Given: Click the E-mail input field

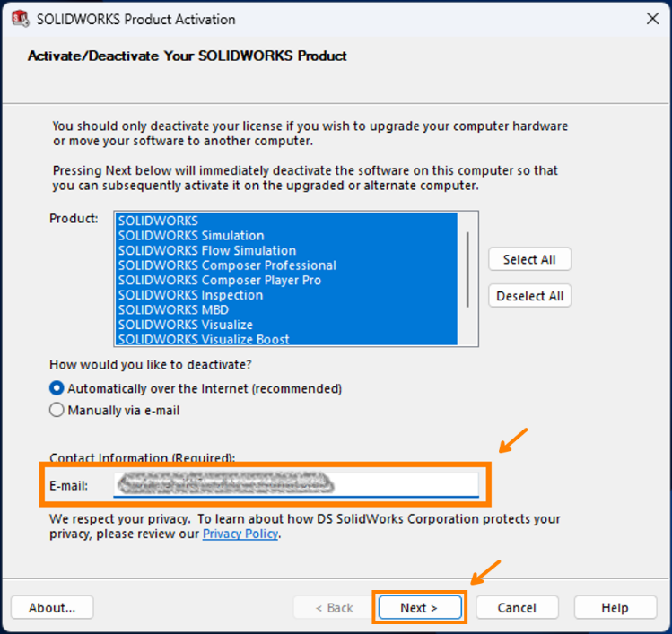Looking at the screenshot, I should pos(296,485).
